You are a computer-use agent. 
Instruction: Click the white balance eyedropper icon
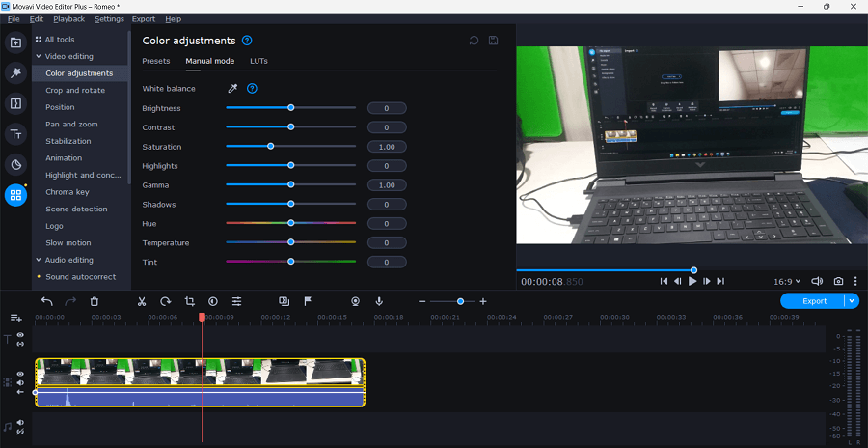pos(231,89)
